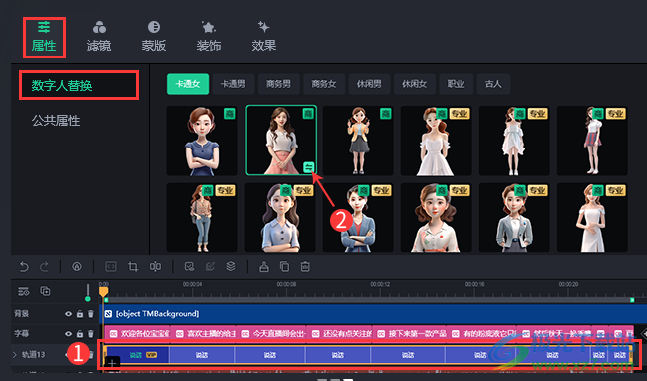The width and height of the screenshot is (647, 381).
Task: Open the layers stack icon
Action: [231, 267]
